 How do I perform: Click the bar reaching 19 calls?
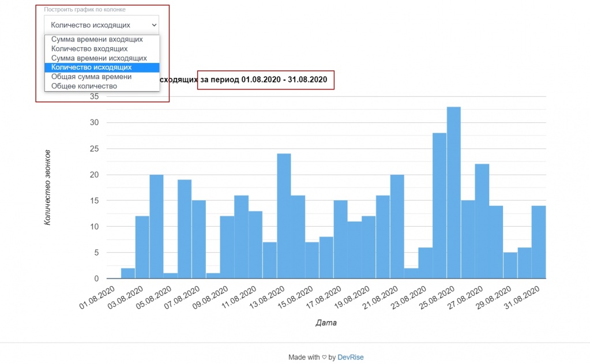[x=185, y=229]
